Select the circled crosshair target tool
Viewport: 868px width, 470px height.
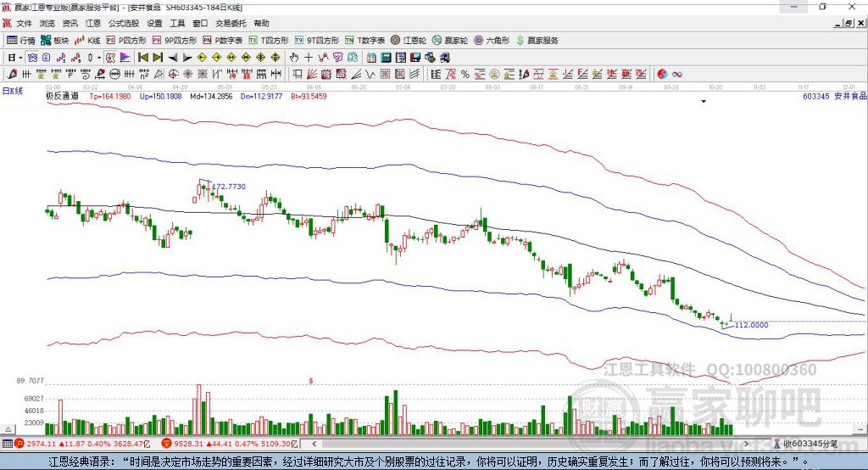tap(173, 75)
